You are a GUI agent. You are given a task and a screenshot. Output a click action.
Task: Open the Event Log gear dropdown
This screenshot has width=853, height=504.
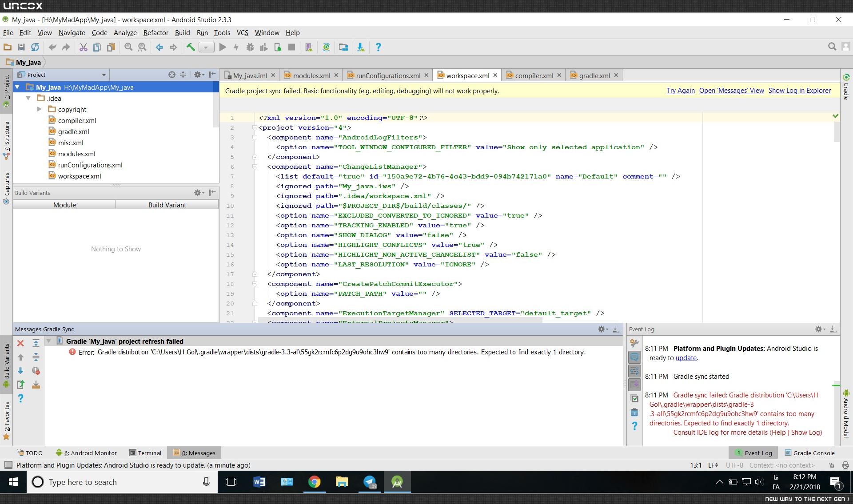tap(820, 329)
